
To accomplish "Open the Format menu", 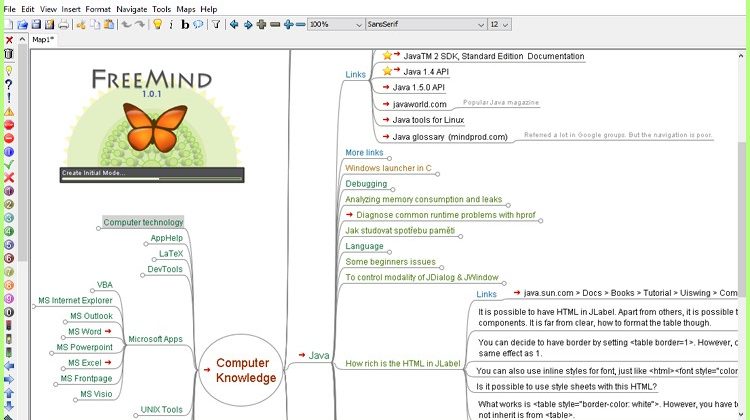I will (x=98, y=9).
